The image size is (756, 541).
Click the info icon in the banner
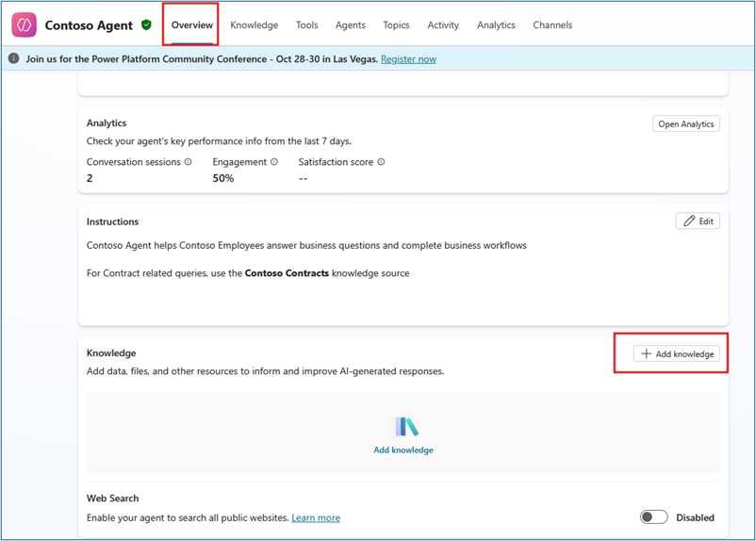click(x=14, y=58)
